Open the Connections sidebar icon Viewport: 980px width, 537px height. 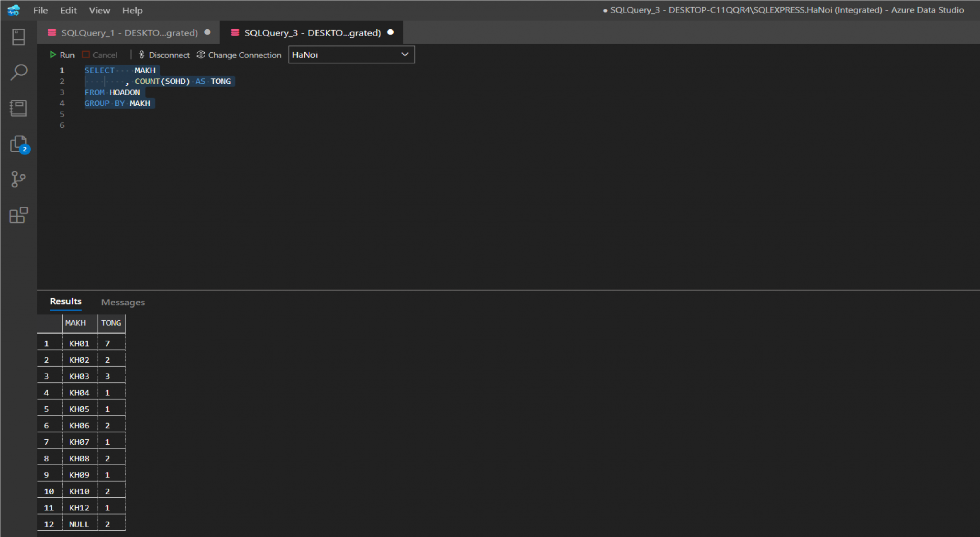[19, 37]
